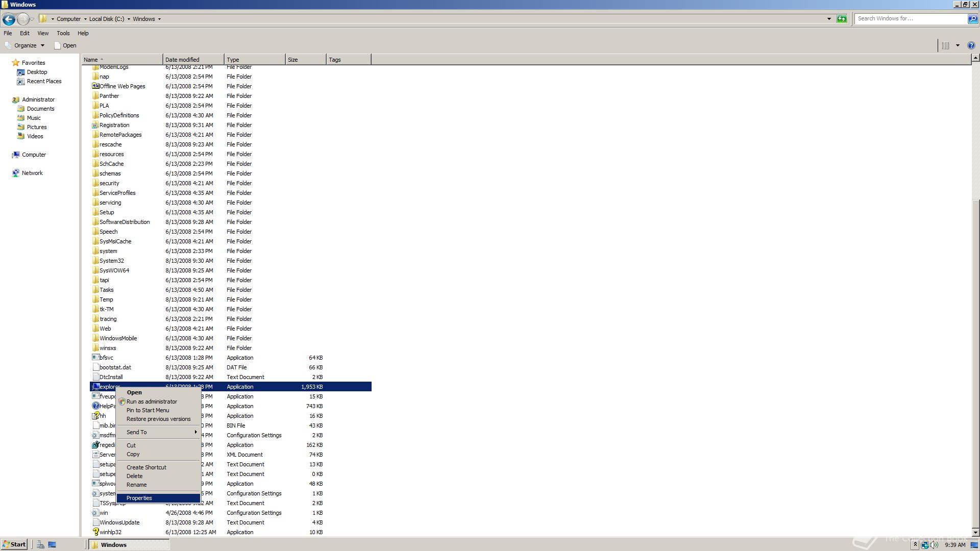Click the speaker icon in the system tray
The image size is (980, 551).
tap(933, 545)
